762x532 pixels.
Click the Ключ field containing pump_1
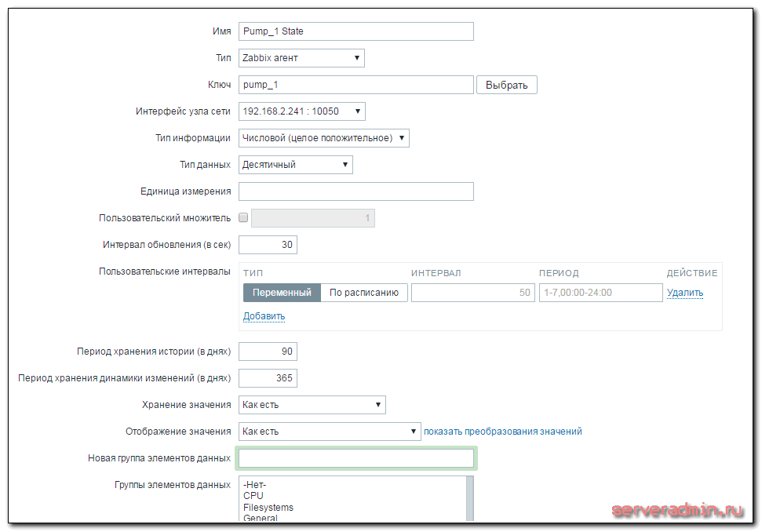point(355,85)
